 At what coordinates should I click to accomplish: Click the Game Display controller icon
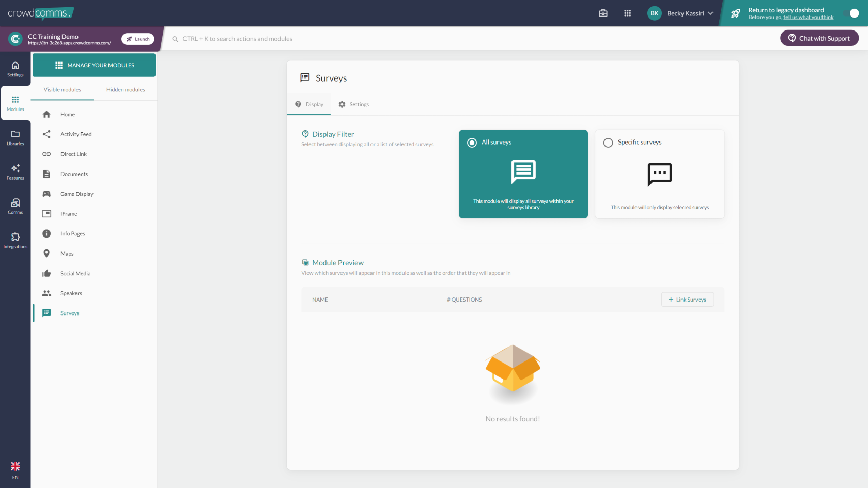pyautogui.click(x=47, y=194)
